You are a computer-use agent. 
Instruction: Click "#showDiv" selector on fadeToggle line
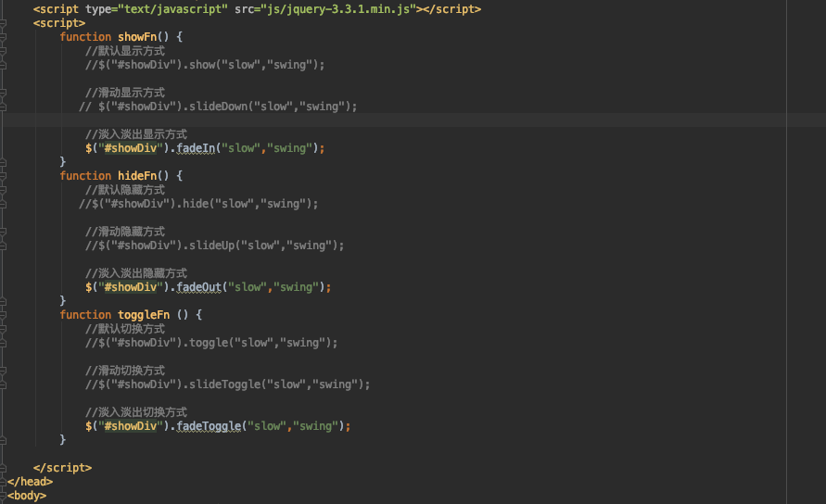click(x=131, y=426)
